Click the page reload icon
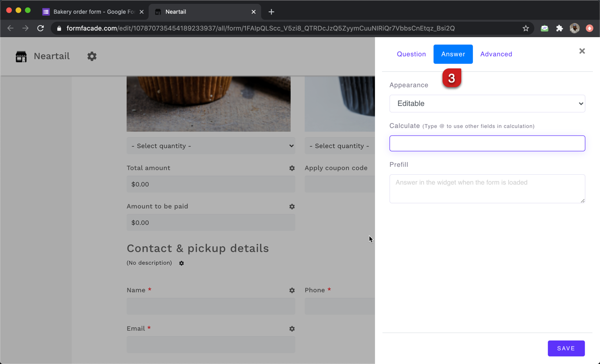The image size is (600, 364). coord(40,28)
